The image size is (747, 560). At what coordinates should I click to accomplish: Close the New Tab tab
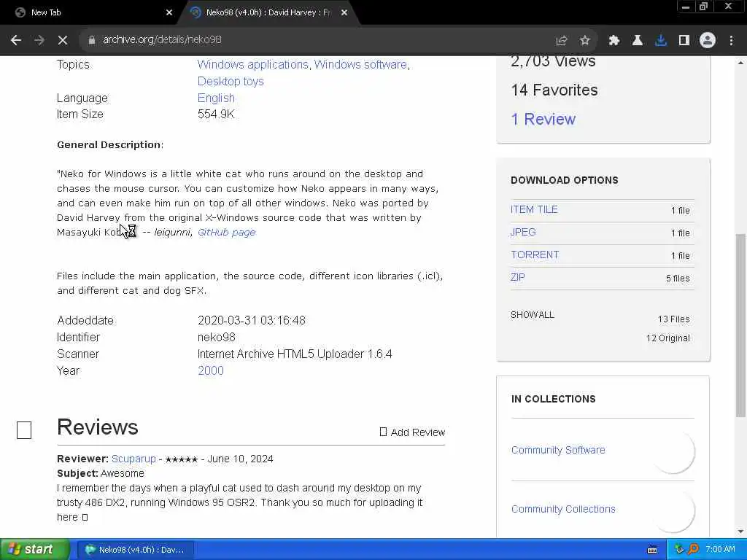coord(169,12)
